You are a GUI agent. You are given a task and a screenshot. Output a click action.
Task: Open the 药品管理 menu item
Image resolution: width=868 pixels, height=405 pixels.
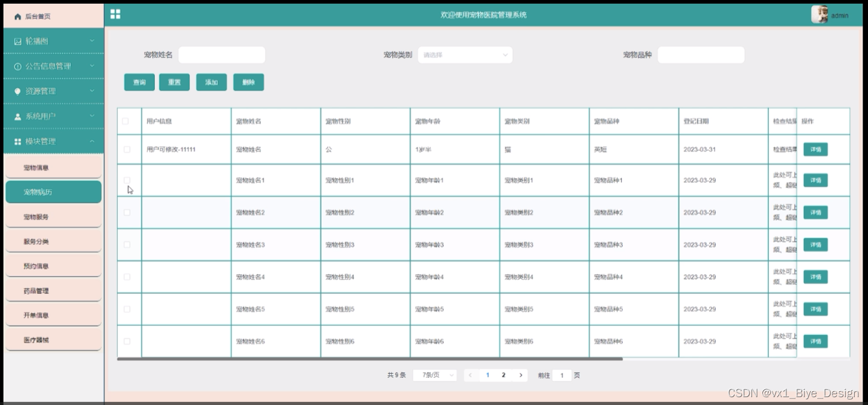(x=53, y=290)
